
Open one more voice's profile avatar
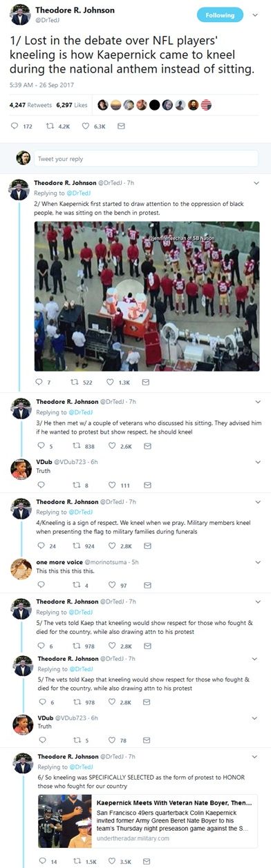20,568
